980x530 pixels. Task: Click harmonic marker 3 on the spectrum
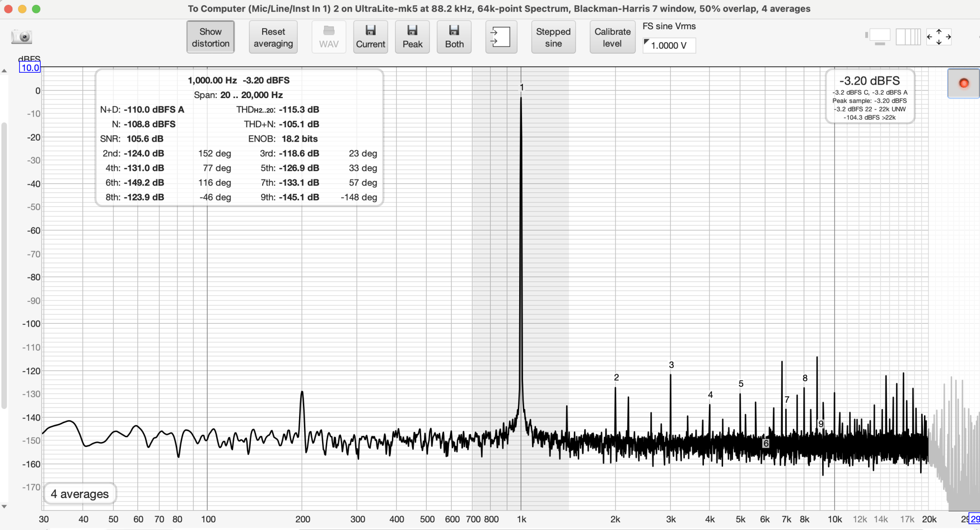pos(671,365)
